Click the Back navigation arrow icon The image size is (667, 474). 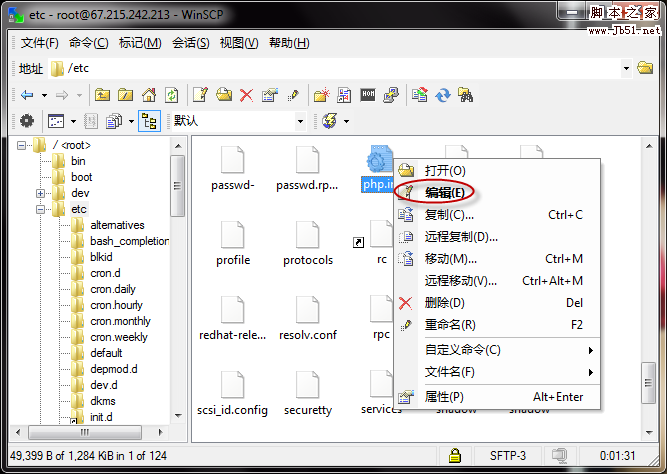pos(27,95)
